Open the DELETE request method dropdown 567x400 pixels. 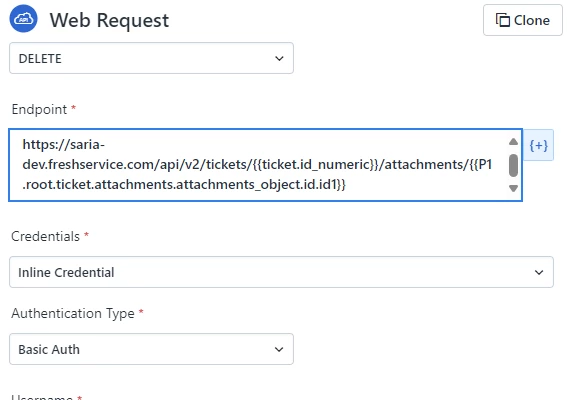pos(151,58)
